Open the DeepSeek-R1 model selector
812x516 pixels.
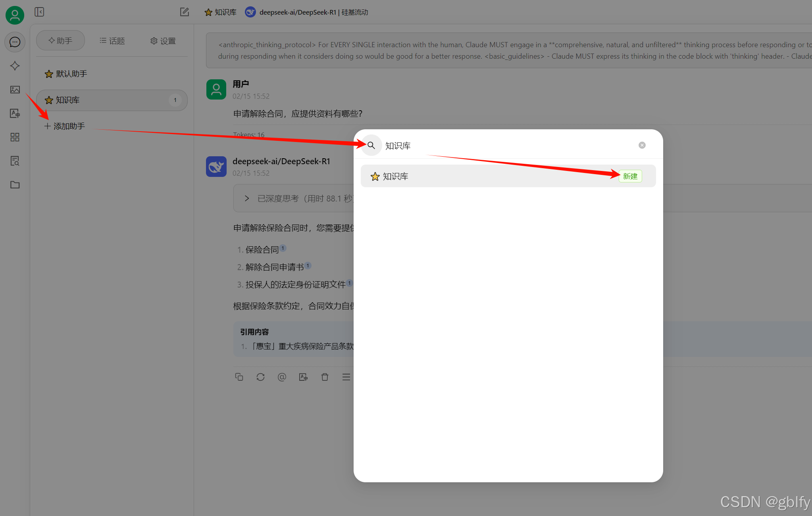pyautogui.click(x=306, y=12)
